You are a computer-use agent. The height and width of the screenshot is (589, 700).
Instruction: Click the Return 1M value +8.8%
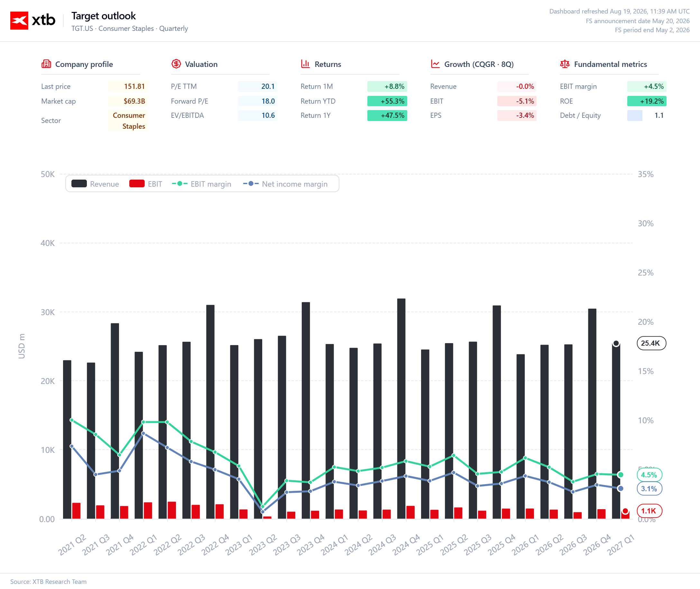pos(387,87)
